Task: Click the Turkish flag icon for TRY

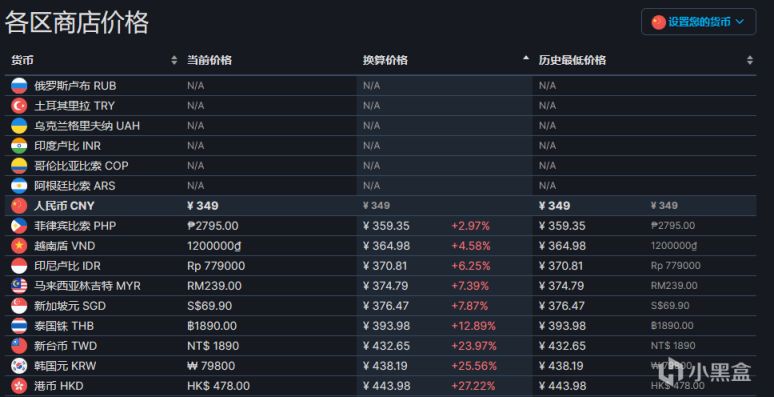Action: pos(19,106)
